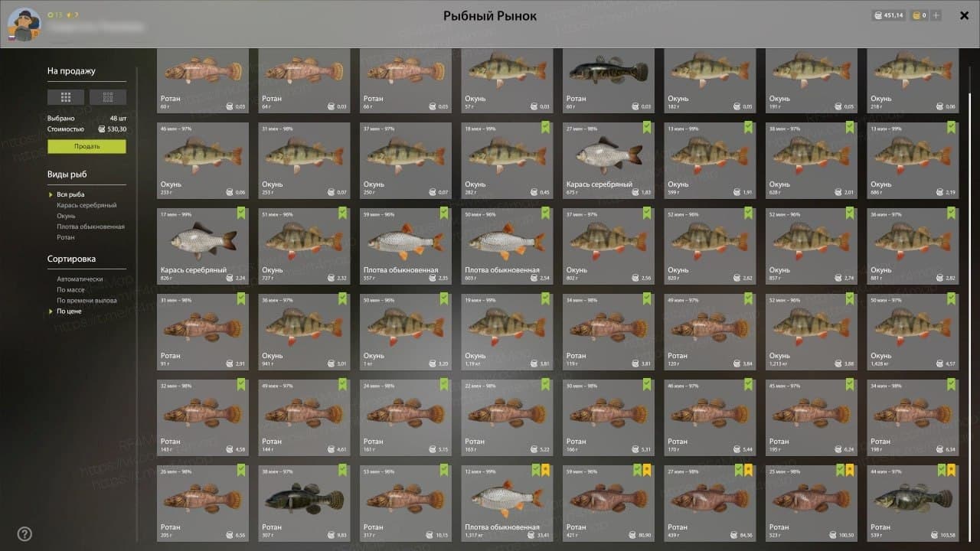This screenshot has width=980, height=551.
Task: Select the Плотва обыкновенная 603 г card
Action: coord(507,246)
